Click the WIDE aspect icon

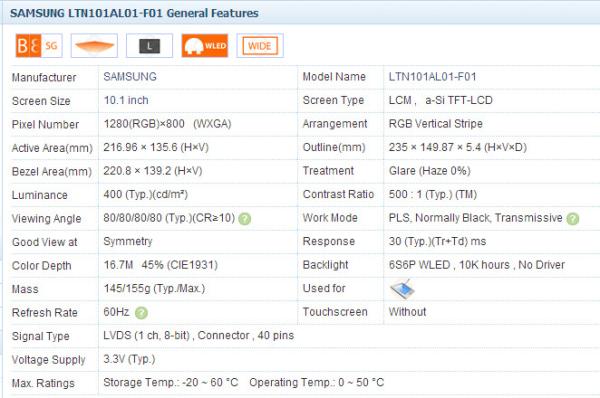pos(260,46)
